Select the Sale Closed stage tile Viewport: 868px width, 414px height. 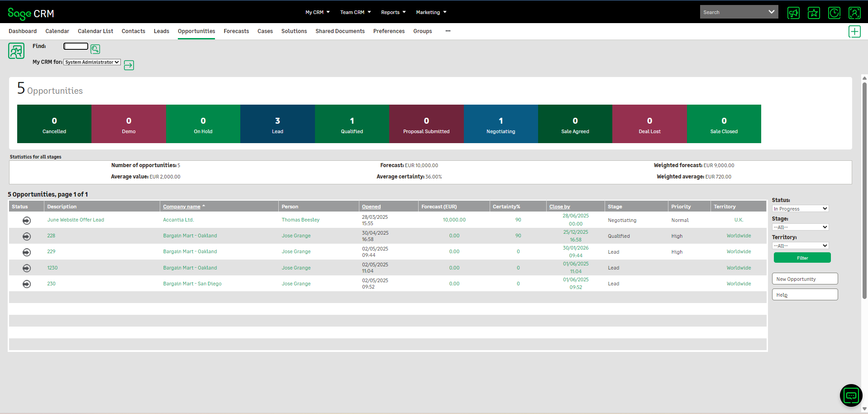724,124
